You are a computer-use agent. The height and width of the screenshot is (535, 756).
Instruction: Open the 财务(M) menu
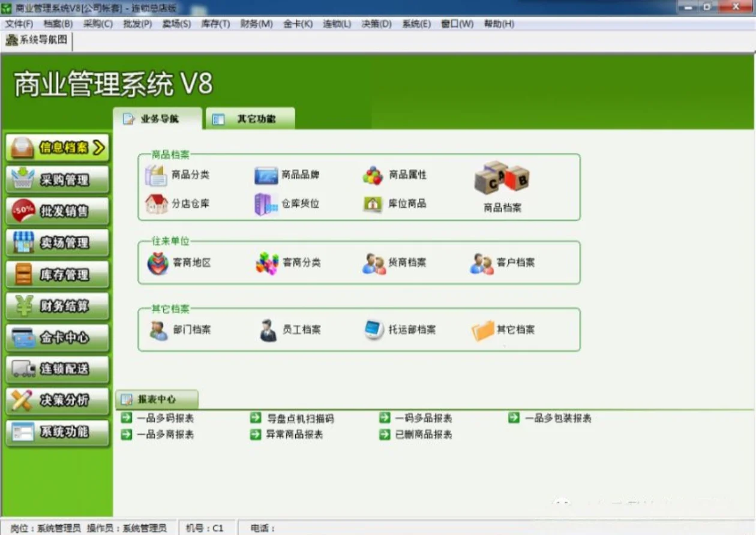[256, 24]
